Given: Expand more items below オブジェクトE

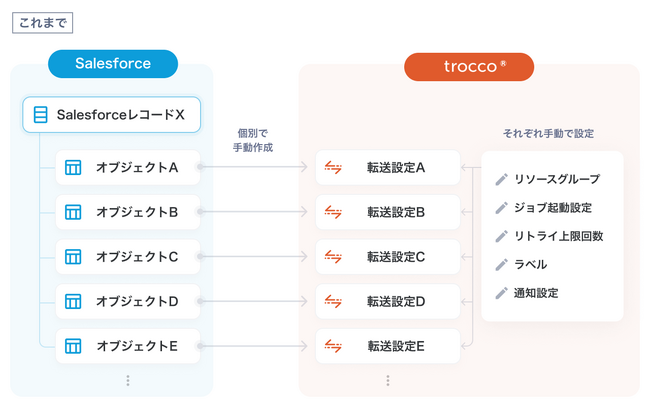Looking at the screenshot, I should (128, 381).
